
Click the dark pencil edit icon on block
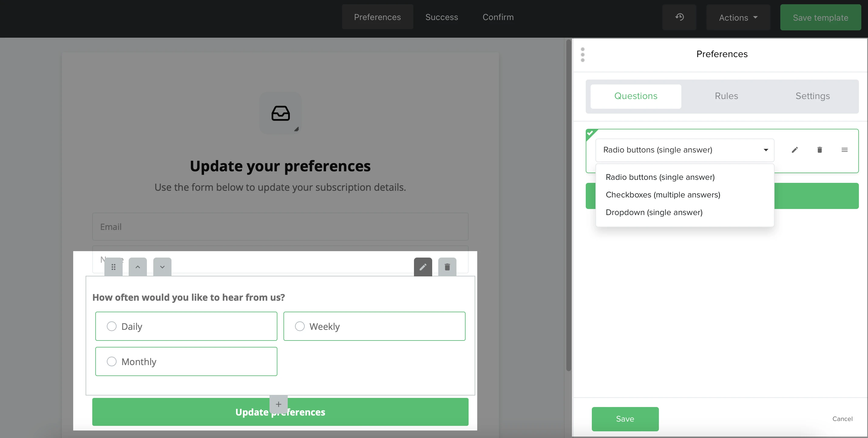click(423, 267)
